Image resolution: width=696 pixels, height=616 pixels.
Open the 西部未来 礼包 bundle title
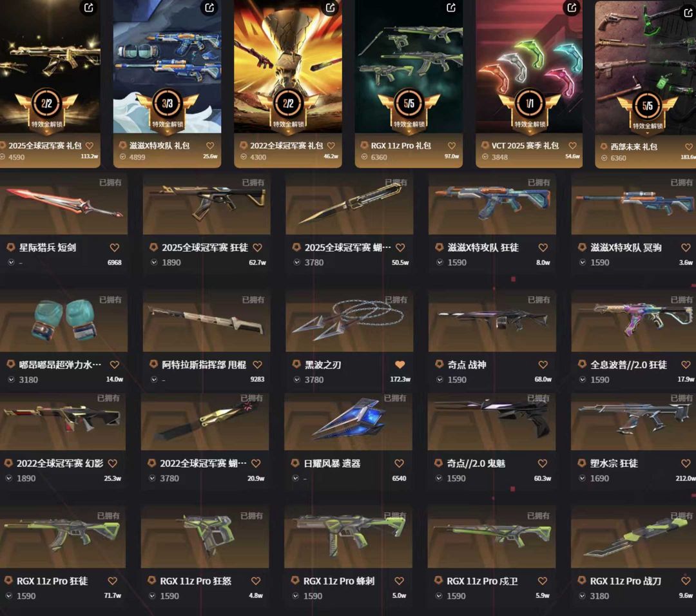click(634, 146)
